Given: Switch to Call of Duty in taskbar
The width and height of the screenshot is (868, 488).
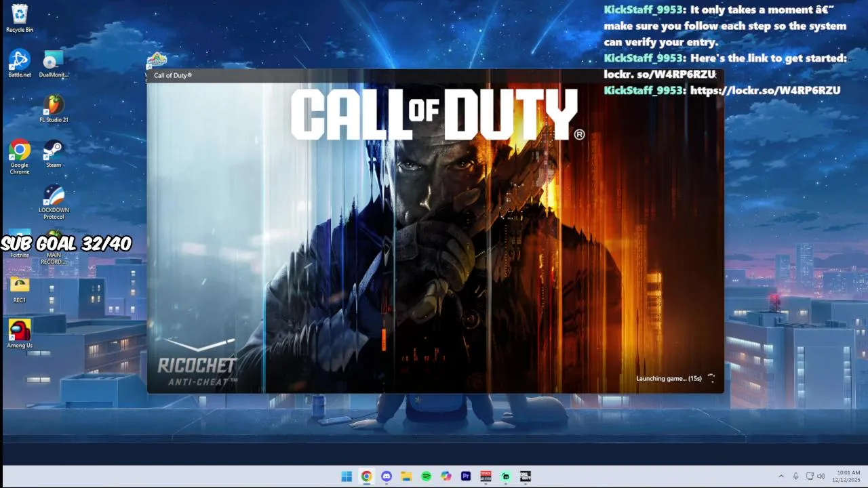Looking at the screenshot, I should tap(526, 476).
